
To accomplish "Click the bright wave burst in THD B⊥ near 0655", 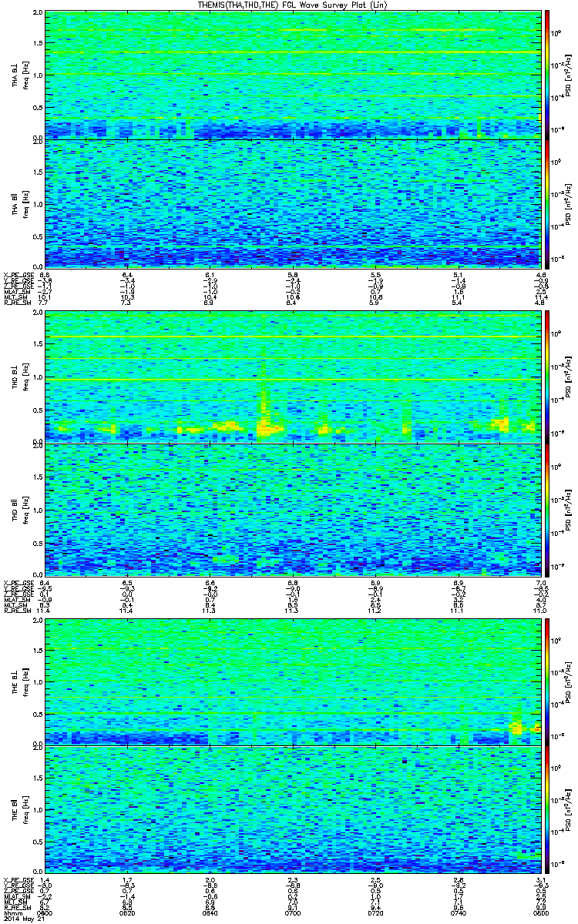I will pyautogui.click(x=268, y=425).
